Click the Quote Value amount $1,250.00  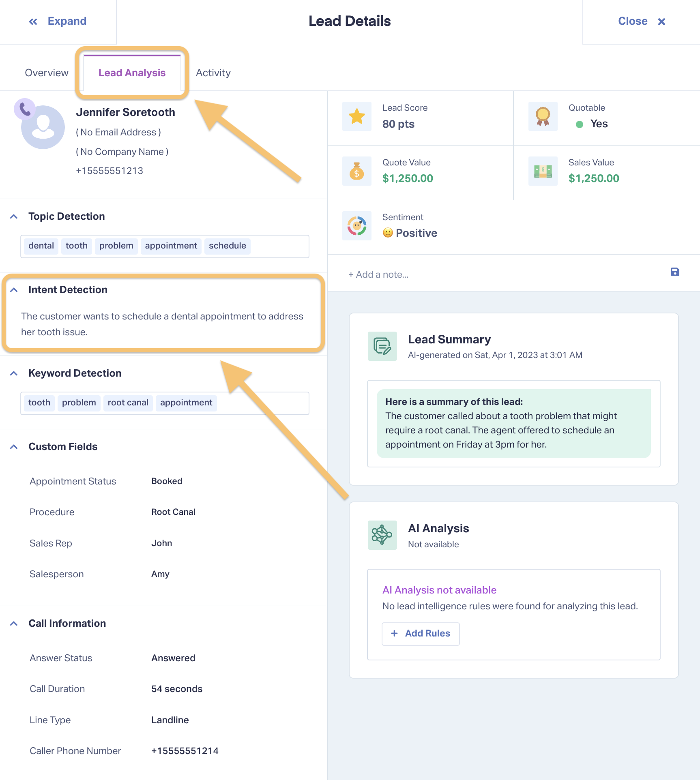pos(408,178)
